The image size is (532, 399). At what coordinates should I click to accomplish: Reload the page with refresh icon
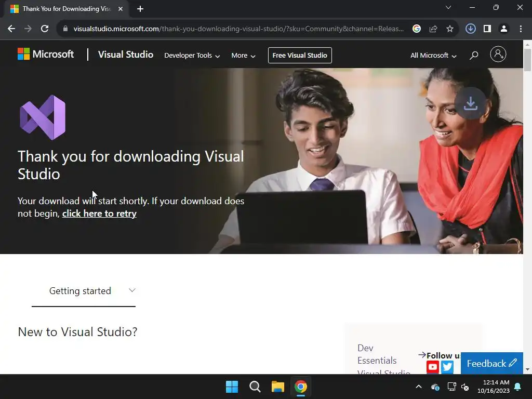[x=45, y=29]
